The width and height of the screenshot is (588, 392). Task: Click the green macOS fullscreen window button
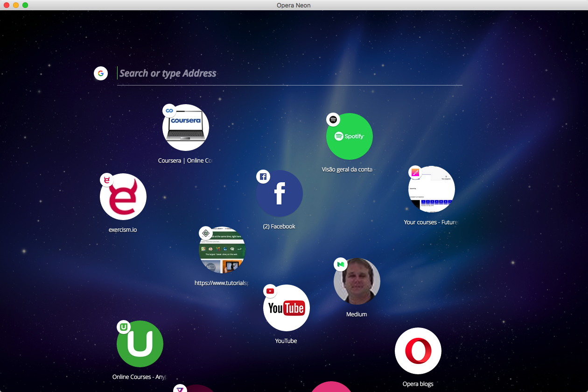click(25, 5)
